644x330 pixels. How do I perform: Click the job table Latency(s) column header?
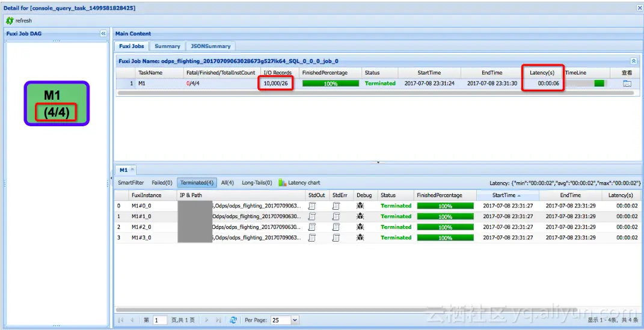(542, 73)
